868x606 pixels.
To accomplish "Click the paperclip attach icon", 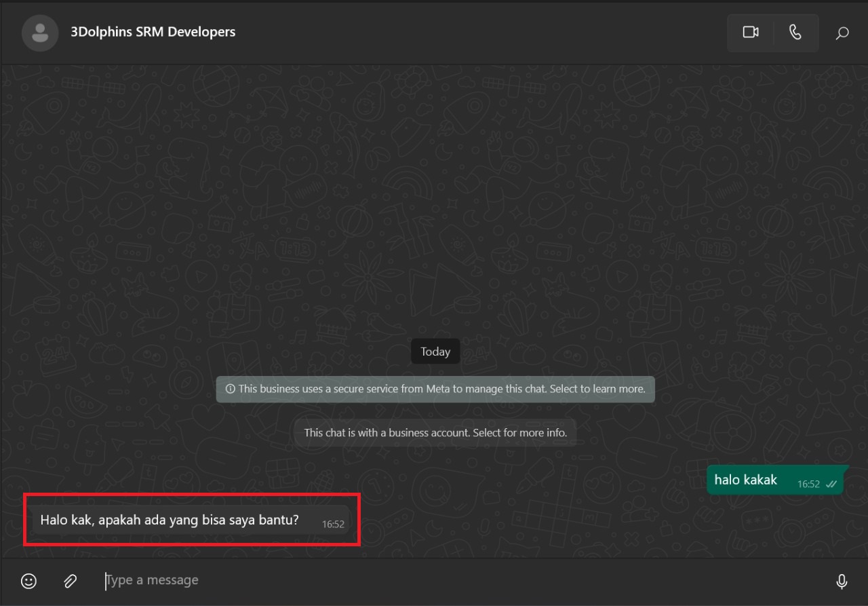I will point(70,581).
